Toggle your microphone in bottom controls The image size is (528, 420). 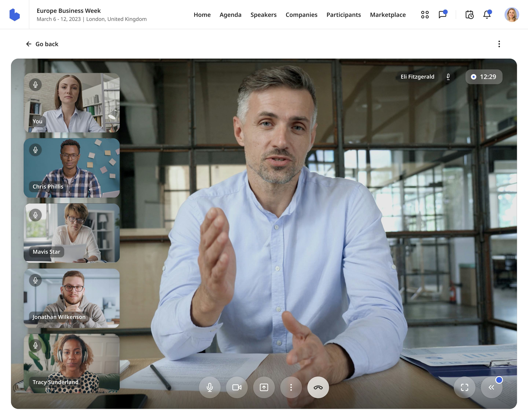coord(210,387)
